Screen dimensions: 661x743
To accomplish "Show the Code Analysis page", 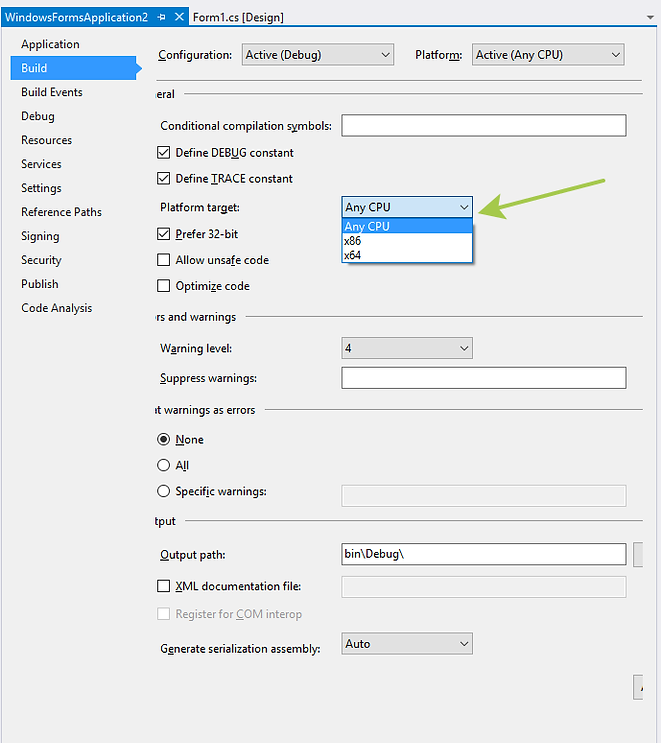I will pyautogui.click(x=57, y=308).
